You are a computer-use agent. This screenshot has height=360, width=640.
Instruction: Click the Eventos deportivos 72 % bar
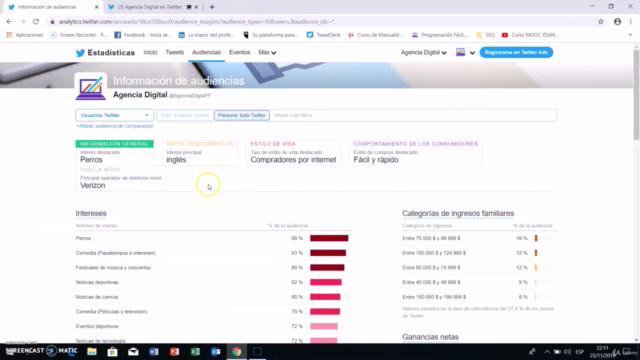(x=324, y=326)
